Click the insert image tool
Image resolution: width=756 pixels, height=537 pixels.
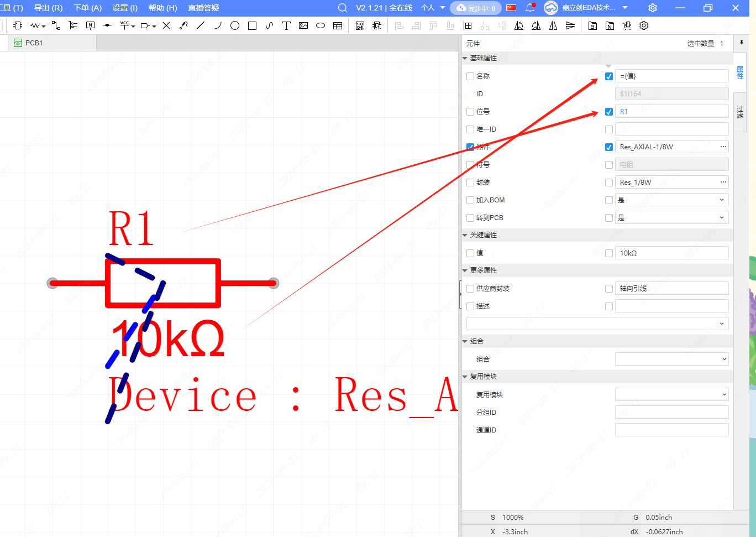click(x=303, y=25)
